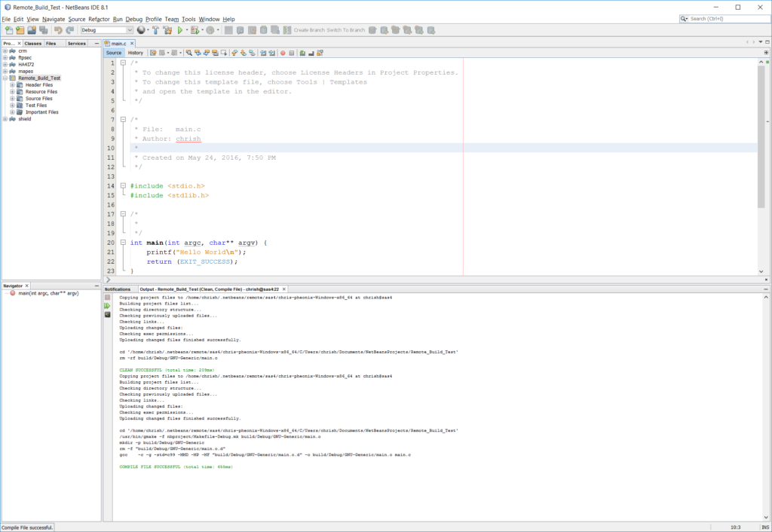This screenshot has height=532, width=772.
Task: Switch to the History tab
Action: (135, 53)
